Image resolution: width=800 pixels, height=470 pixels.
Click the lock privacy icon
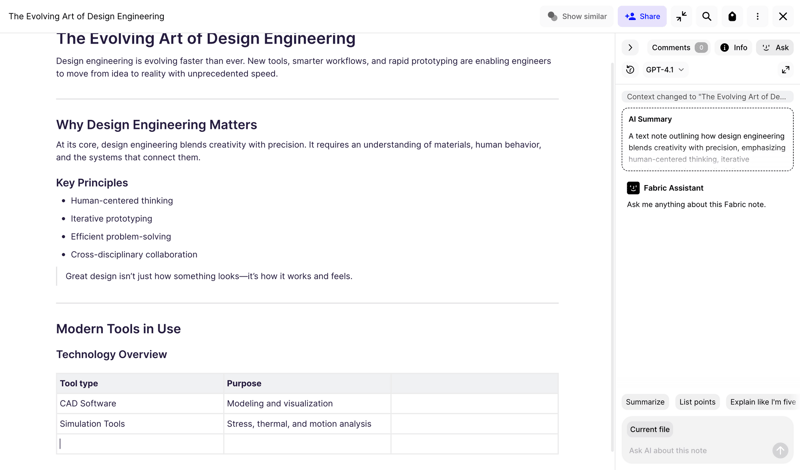(732, 16)
